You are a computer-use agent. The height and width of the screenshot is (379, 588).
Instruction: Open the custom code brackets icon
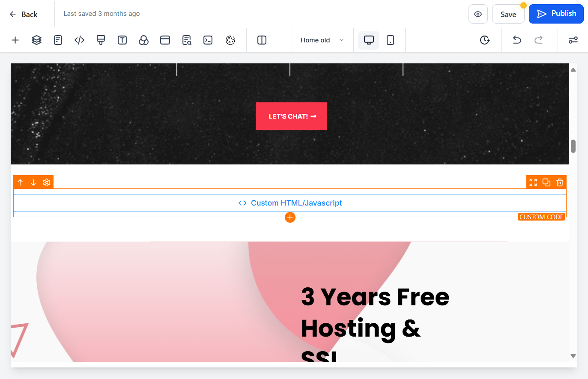point(79,40)
